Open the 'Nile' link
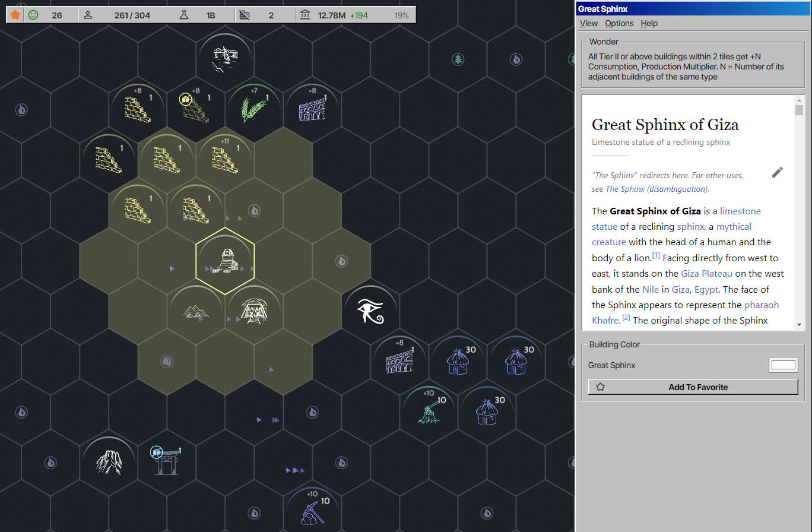 (x=651, y=289)
